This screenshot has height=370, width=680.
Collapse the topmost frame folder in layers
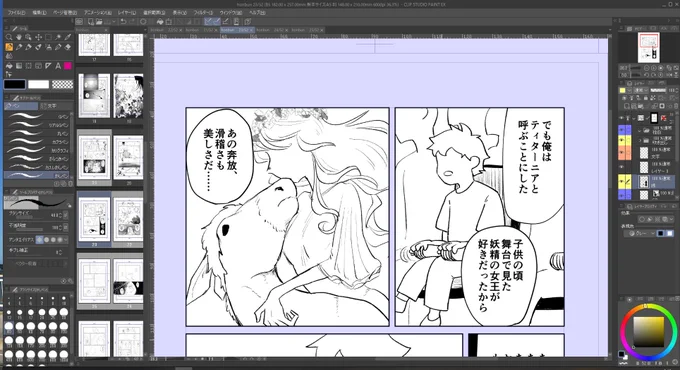(634, 118)
